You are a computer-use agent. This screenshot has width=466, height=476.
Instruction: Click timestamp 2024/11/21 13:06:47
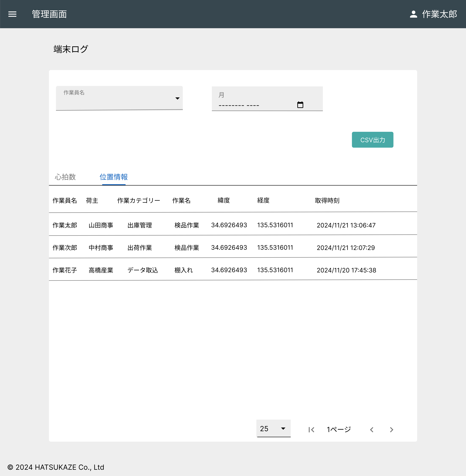346,225
